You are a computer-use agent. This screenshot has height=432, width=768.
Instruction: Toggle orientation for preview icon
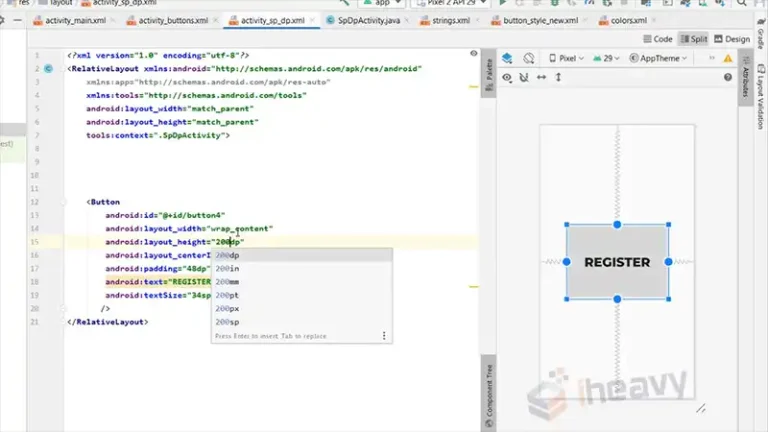528,58
